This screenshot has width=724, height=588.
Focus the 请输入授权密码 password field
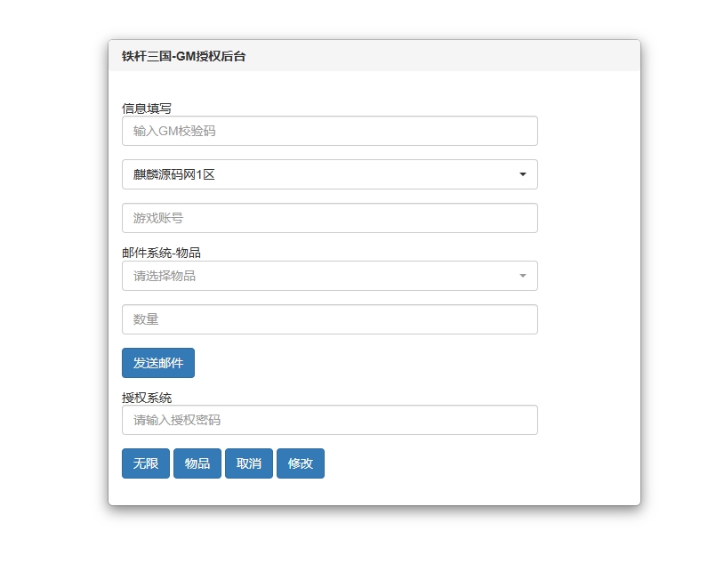(x=329, y=420)
